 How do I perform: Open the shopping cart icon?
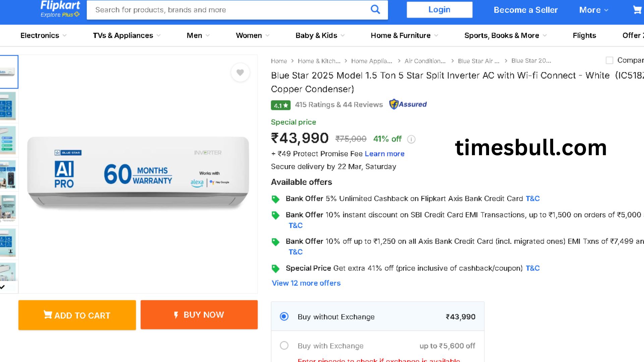(637, 10)
